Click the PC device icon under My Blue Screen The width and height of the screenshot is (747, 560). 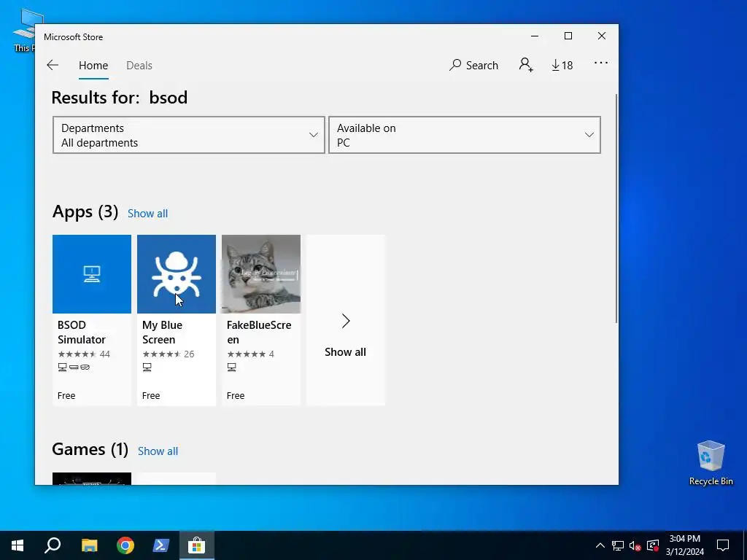point(147,367)
